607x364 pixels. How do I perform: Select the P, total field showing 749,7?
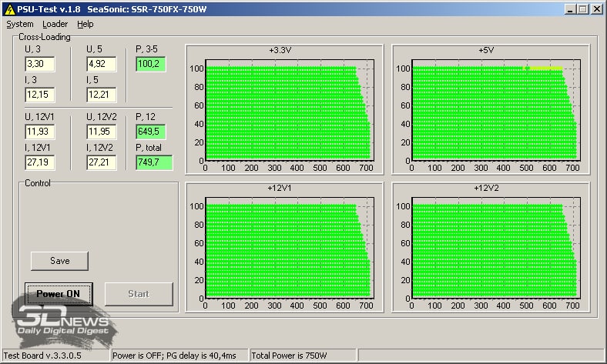[154, 162]
